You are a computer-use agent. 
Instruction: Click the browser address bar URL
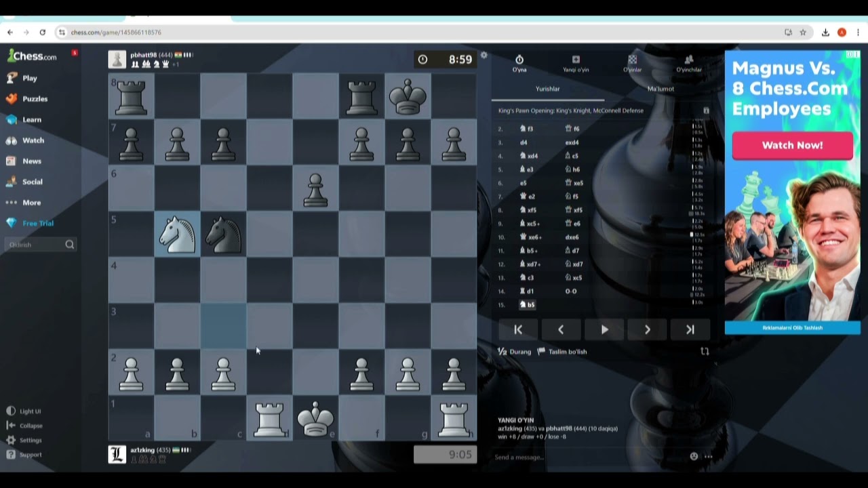click(115, 32)
